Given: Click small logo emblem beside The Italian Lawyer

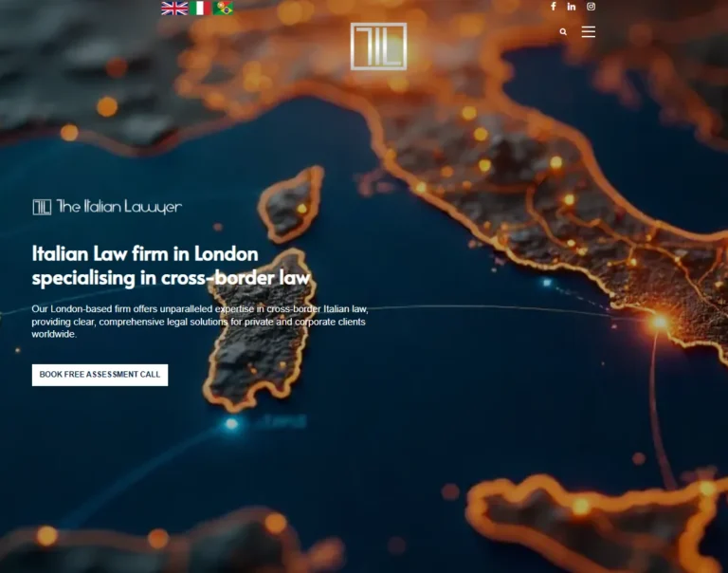Looking at the screenshot, I should [x=42, y=207].
